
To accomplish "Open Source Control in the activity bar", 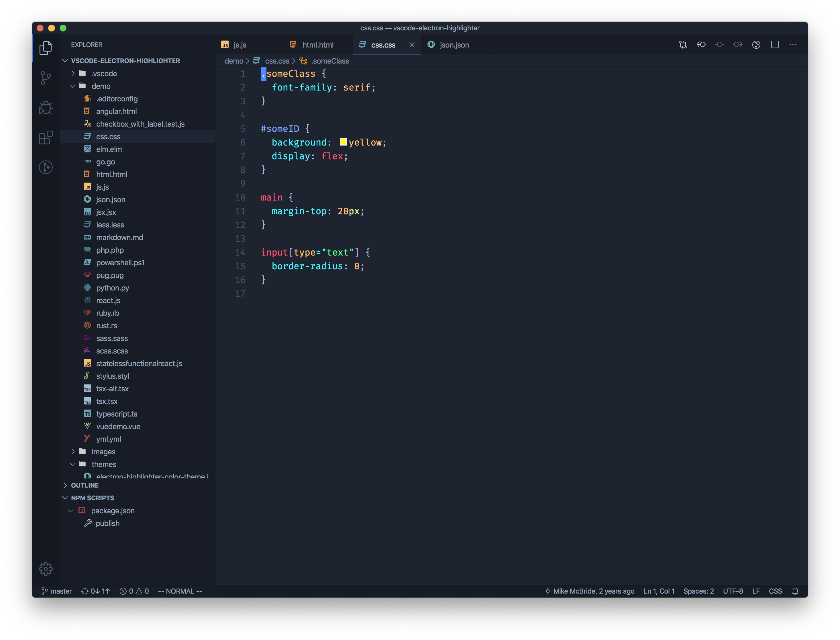I will pyautogui.click(x=46, y=78).
